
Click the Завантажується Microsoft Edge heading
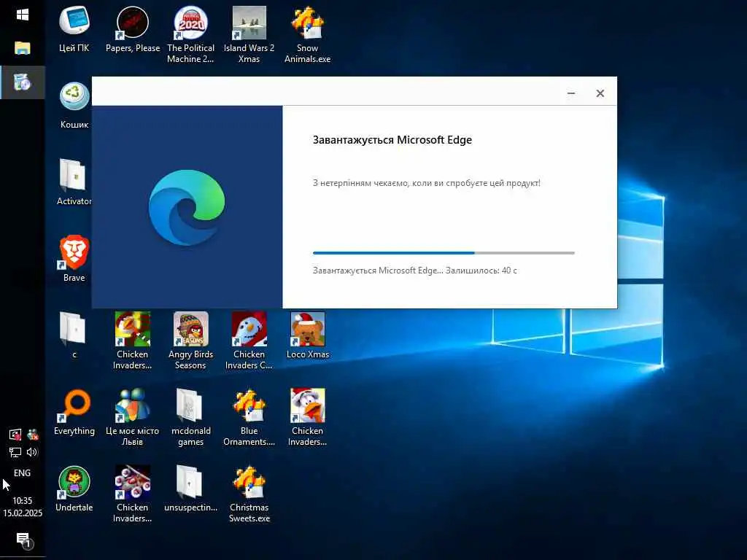click(392, 139)
